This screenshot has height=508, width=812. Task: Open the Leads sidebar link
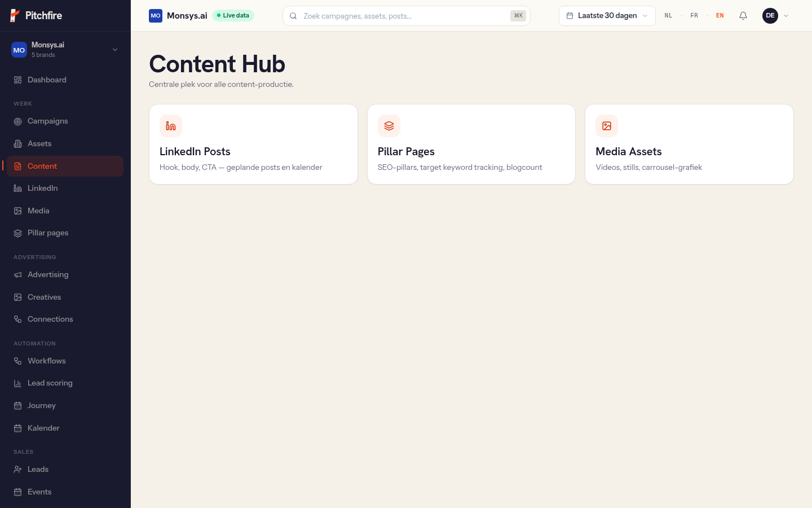(65, 470)
